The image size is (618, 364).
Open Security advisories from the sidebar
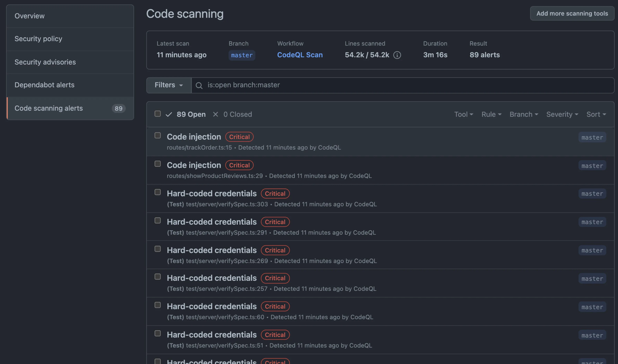click(x=45, y=62)
